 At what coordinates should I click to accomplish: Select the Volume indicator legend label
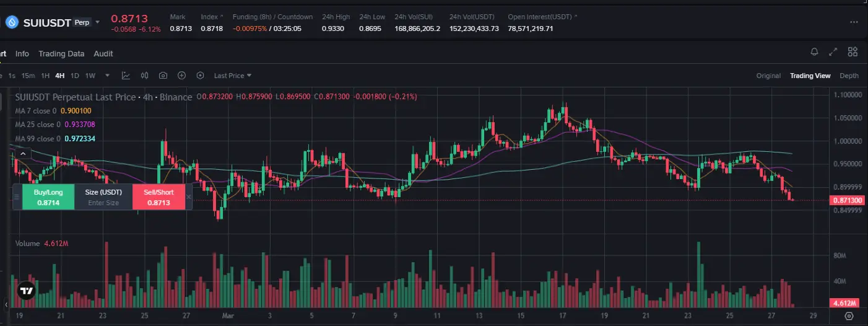click(27, 244)
